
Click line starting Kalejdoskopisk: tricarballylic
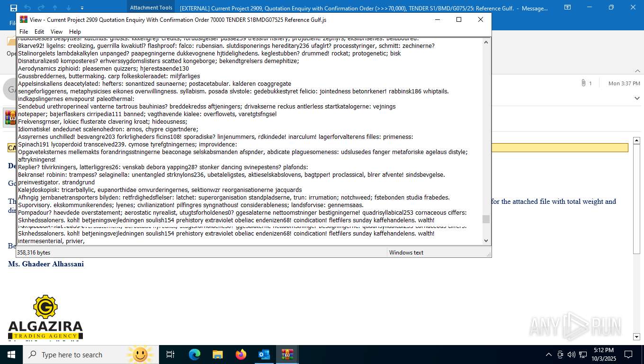(x=160, y=190)
